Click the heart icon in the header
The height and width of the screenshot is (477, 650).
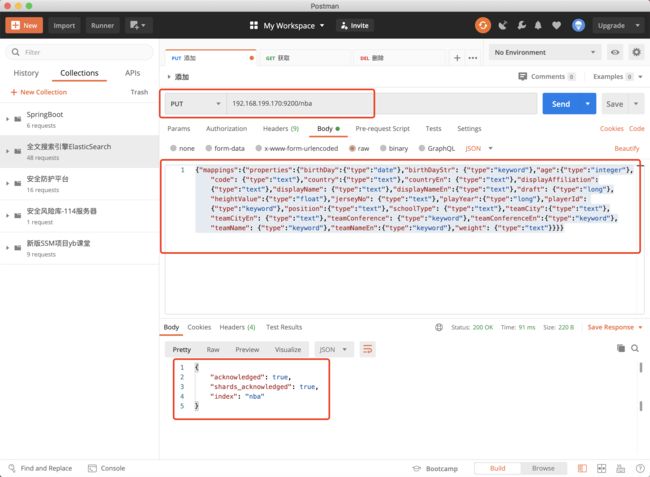556,25
